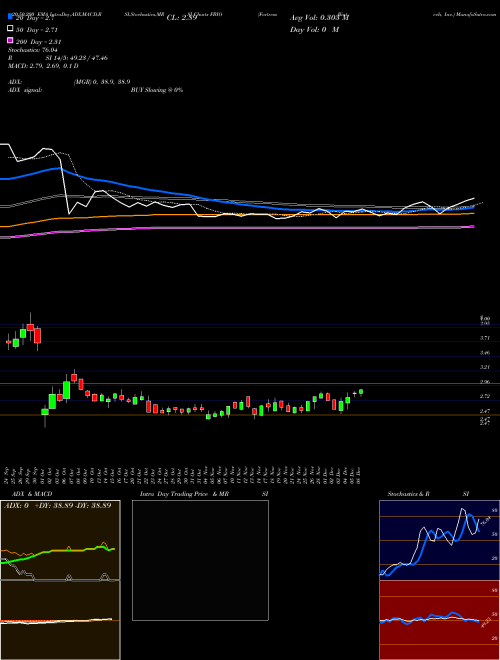Click the 'CL: 2.89' closing price label
The height and width of the screenshot is (660, 500).
[181, 18]
